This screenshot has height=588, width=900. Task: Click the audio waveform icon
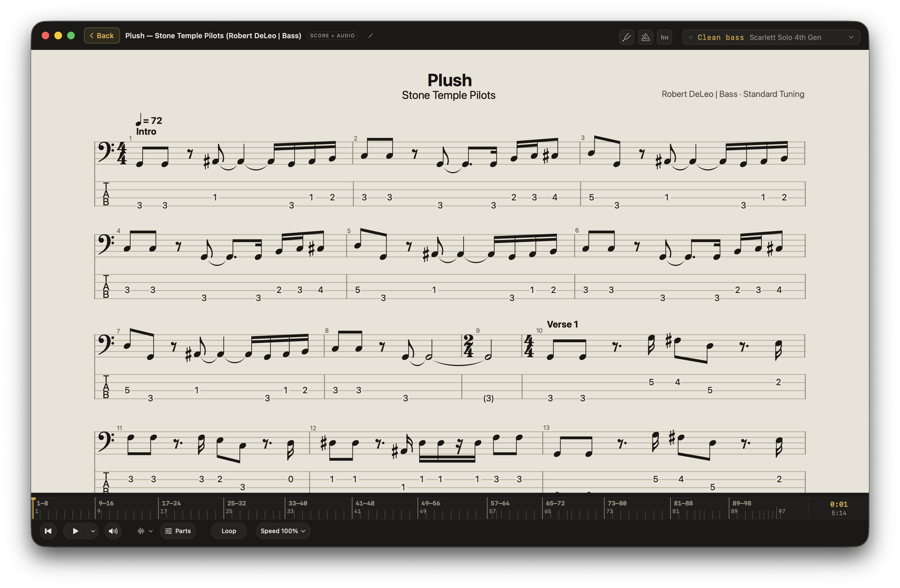[141, 531]
